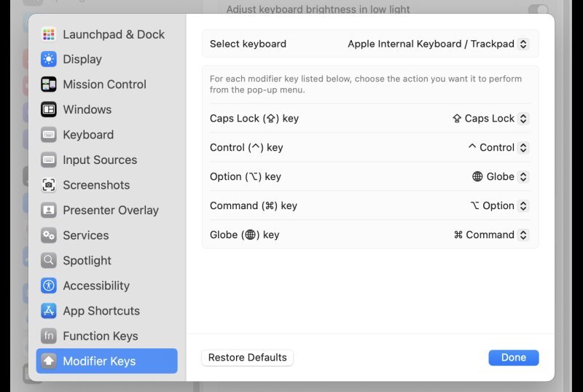This screenshot has height=392, width=583.
Task: Click the Restore Defaults button
Action: (x=247, y=358)
